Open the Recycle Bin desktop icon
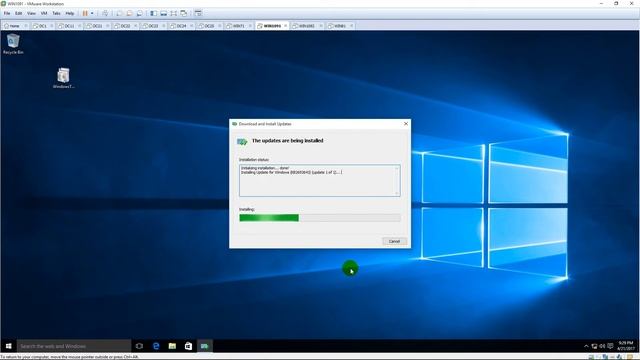Viewport: 640px width, 360px height. [13, 44]
